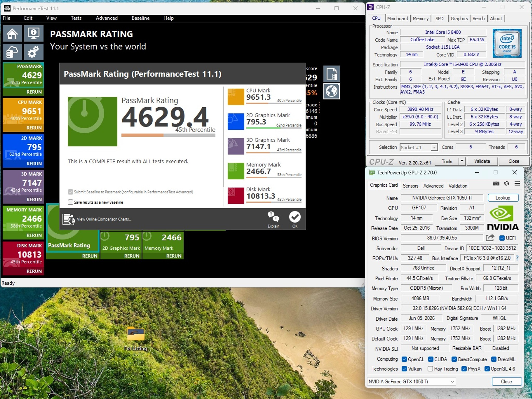Toggle the DirectML checkbox

(494, 359)
